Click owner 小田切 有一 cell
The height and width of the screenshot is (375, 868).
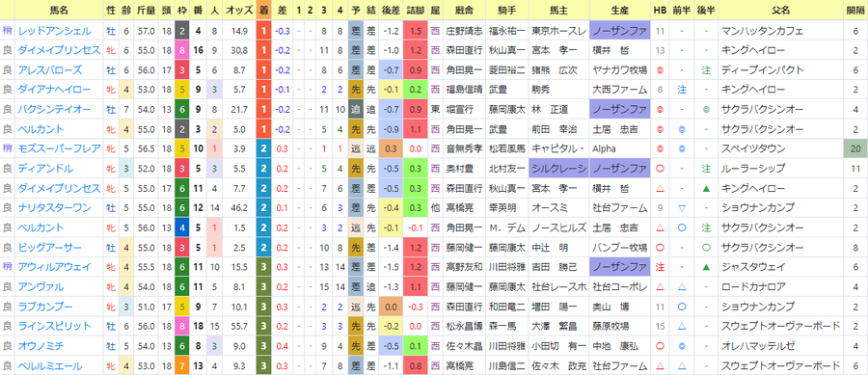pyautogui.click(x=559, y=346)
